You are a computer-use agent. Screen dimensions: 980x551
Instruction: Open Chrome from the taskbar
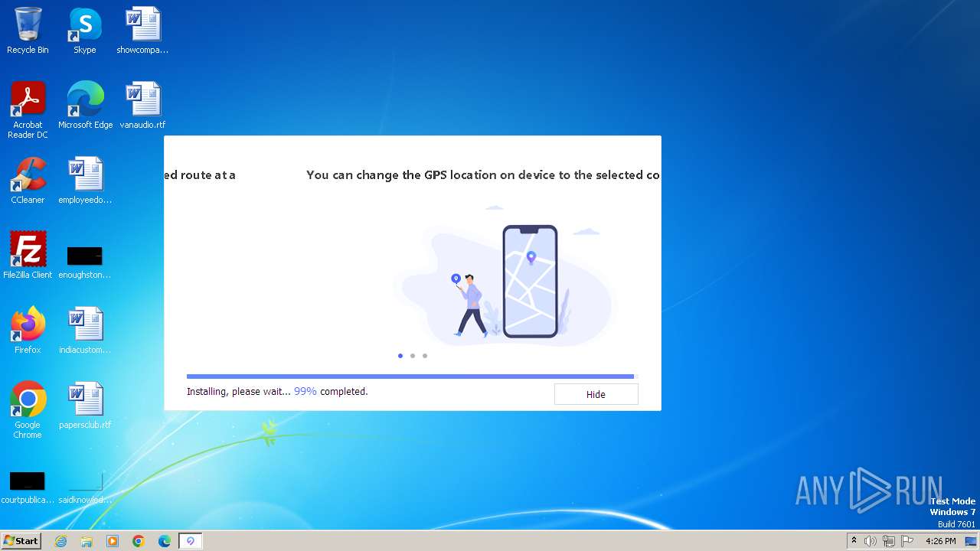click(139, 541)
